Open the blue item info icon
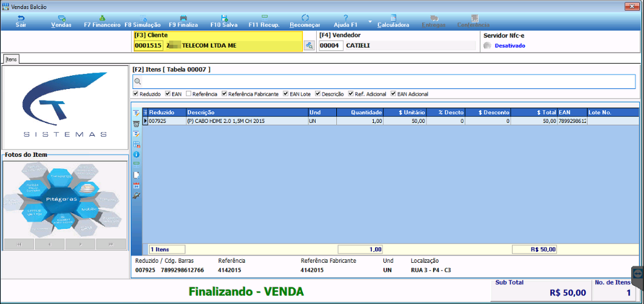The image size is (644, 304). tap(136, 154)
